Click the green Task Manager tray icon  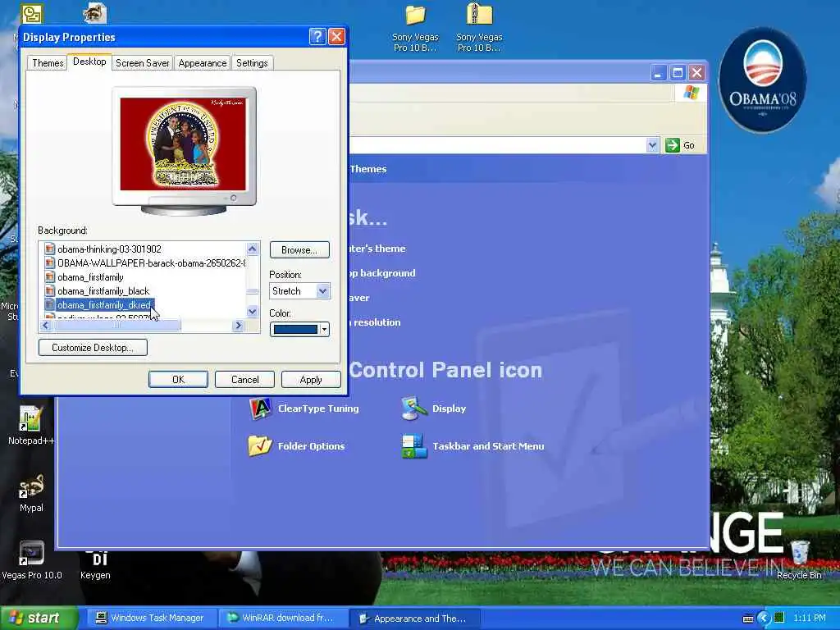click(x=779, y=618)
